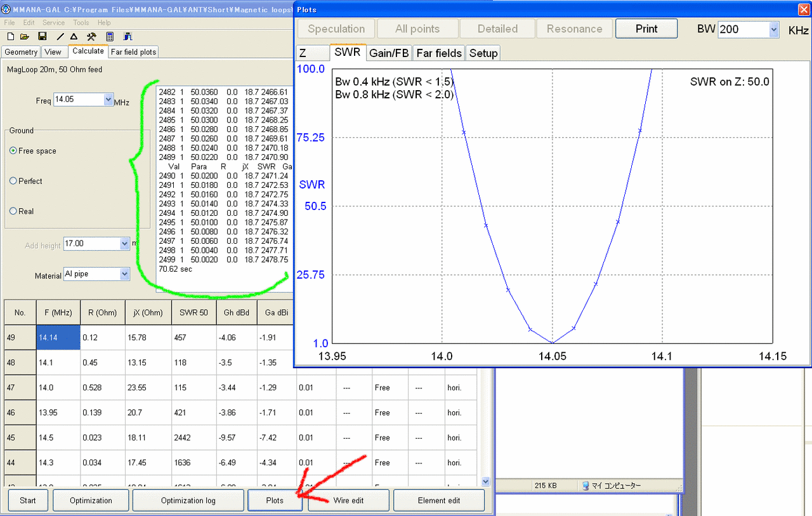Click the Open folder toolbar icon
This screenshot has height=516, width=812.
point(25,37)
